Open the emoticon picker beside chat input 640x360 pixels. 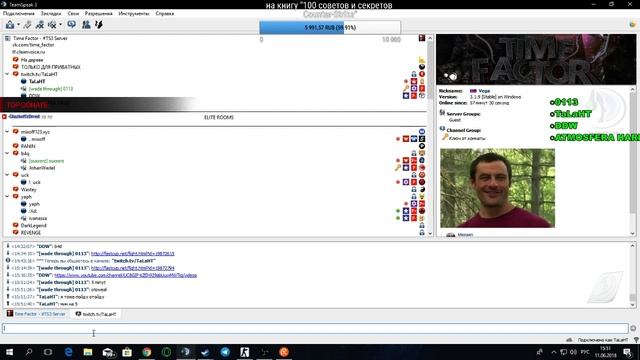click(x=633, y=328)
